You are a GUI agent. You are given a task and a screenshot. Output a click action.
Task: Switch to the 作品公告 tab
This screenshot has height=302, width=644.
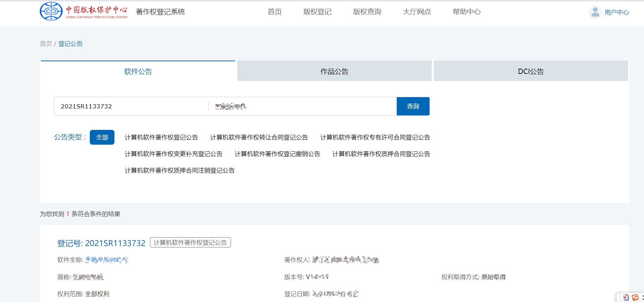click(x=334, y=71)
